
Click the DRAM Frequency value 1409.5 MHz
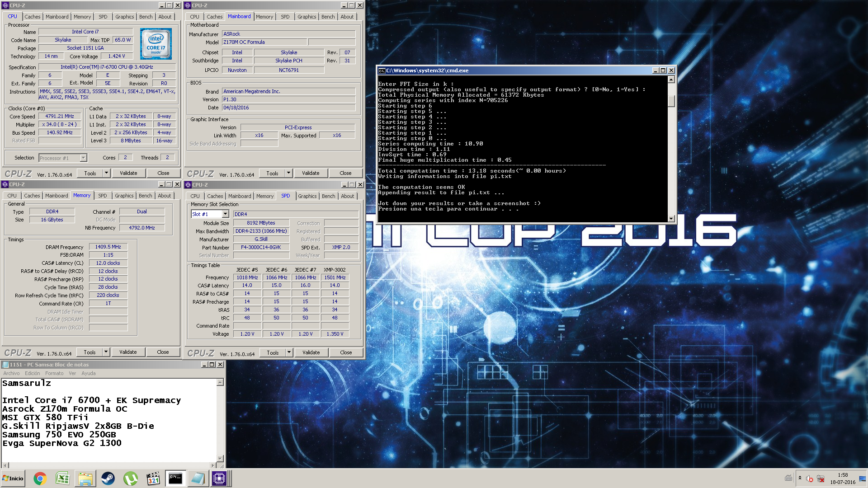108,247
